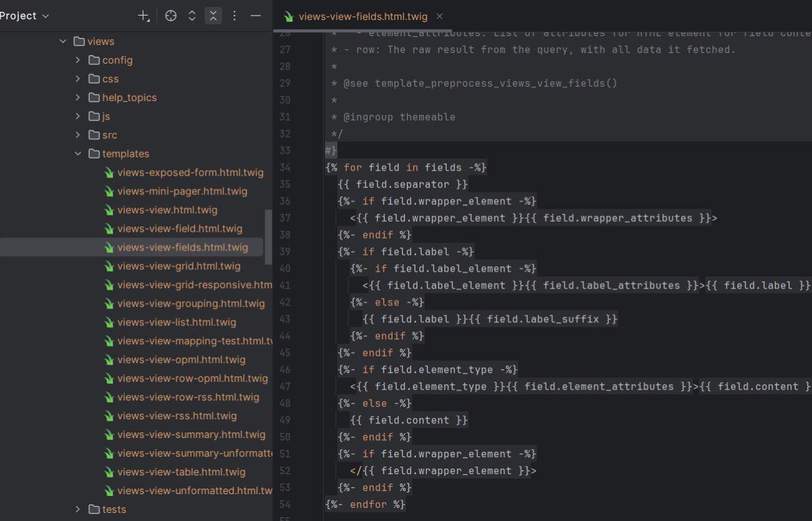Viewport: 812px width, 521px height.
Task: Open views-view-grouping.html.twig file
Action: point(191,304)
